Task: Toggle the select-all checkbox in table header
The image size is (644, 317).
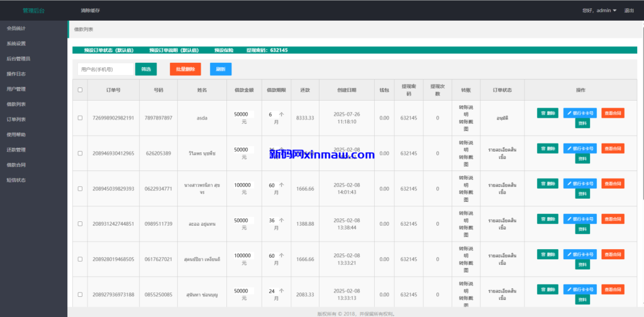Action: coord(80,90)
